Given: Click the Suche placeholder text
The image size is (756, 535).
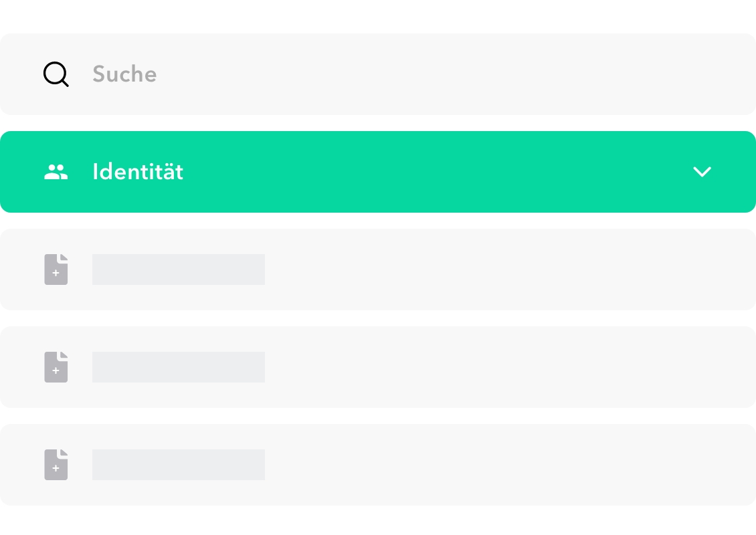Looking at the screenshot, I should point(124,74).
